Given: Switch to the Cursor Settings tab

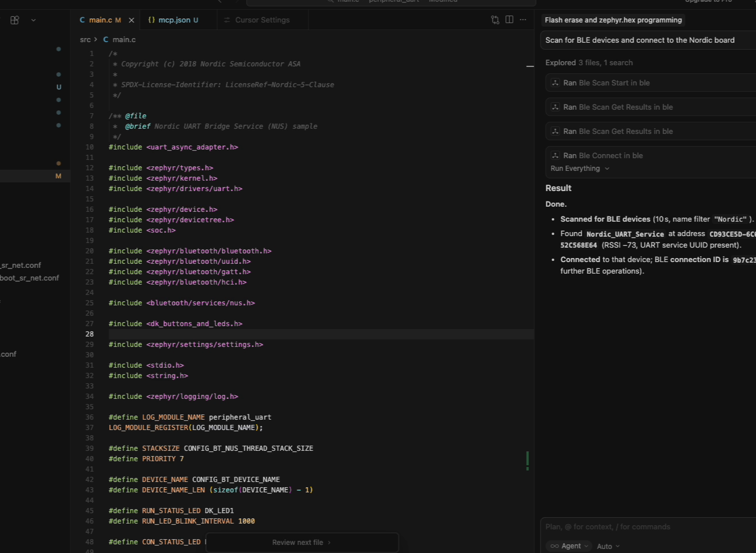Looking at the screenshot, I should point(262,20).
